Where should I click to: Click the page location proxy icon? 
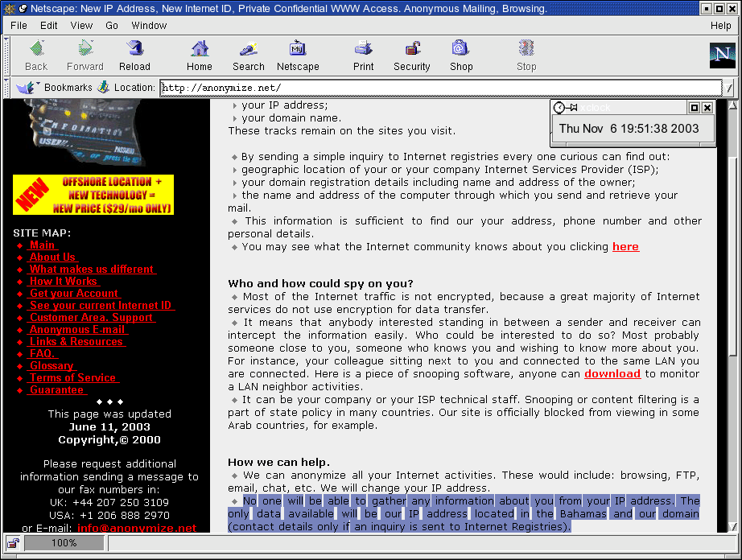click(x=103, y=87)
